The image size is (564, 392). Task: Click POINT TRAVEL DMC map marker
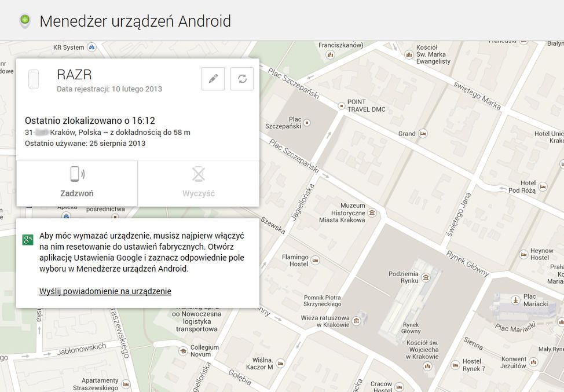tap(341, 106)
